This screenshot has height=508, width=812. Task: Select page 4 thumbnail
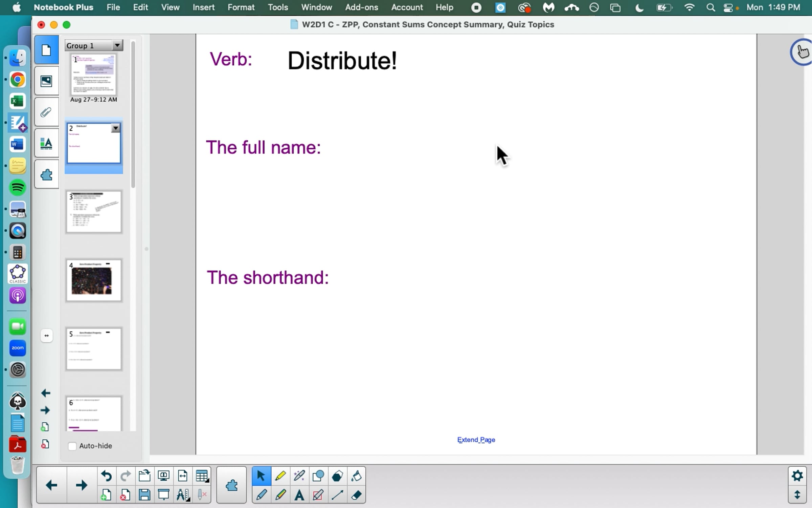[x=94, y=280]
